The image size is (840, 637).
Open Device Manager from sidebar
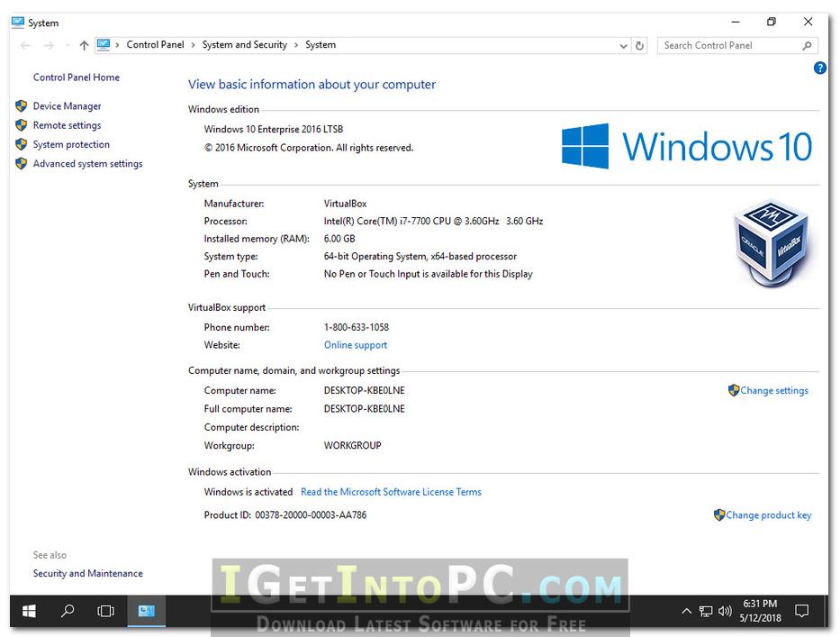point(67,106)
